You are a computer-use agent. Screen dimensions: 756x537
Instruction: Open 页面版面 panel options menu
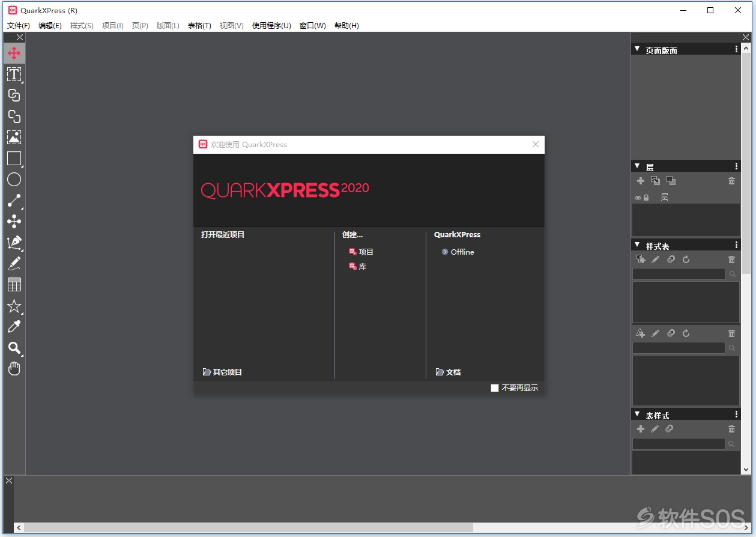click(736, 49)
